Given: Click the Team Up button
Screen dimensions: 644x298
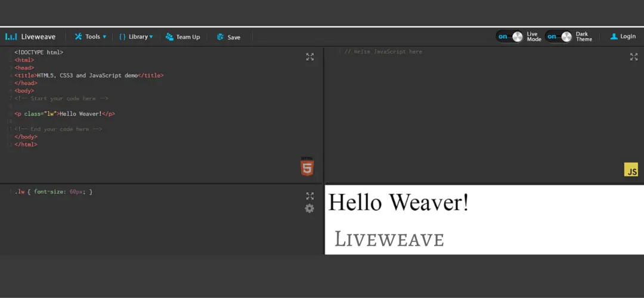Looking at the screenshot, I should [x=183, y=37].
